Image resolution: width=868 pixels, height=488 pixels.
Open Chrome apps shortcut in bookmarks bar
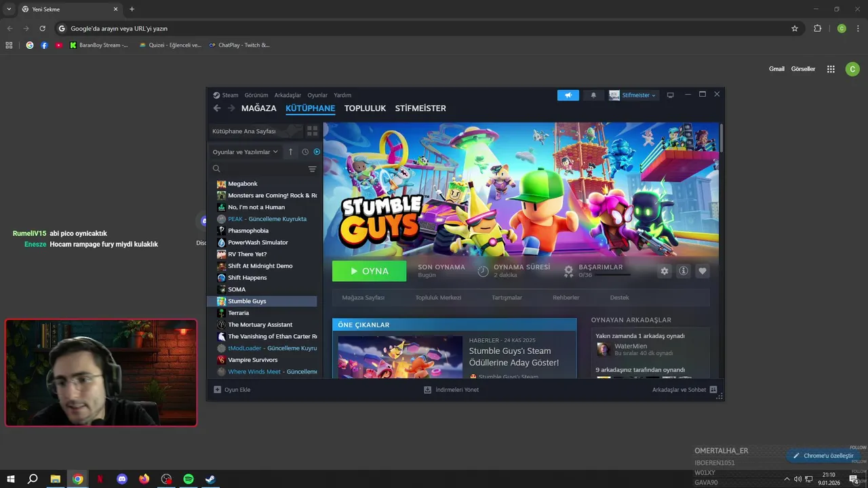[9, 45]
